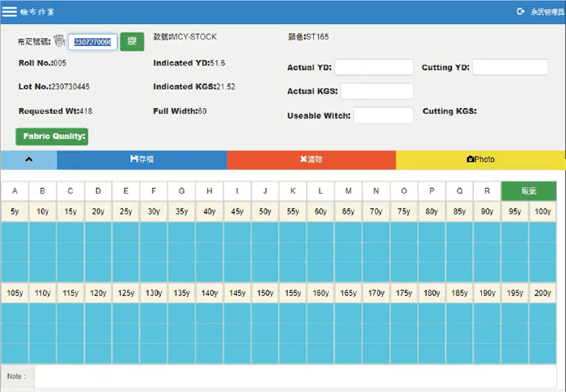Open the hamburger menu icon
The width and height of the screenshot is (566, 392).
[x=9, y=11]
